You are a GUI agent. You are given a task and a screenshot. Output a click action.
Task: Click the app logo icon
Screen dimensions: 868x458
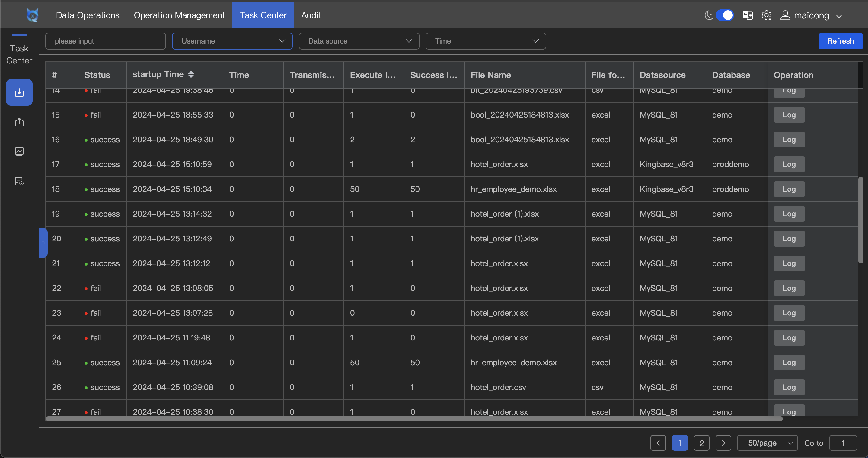[32, 15]
